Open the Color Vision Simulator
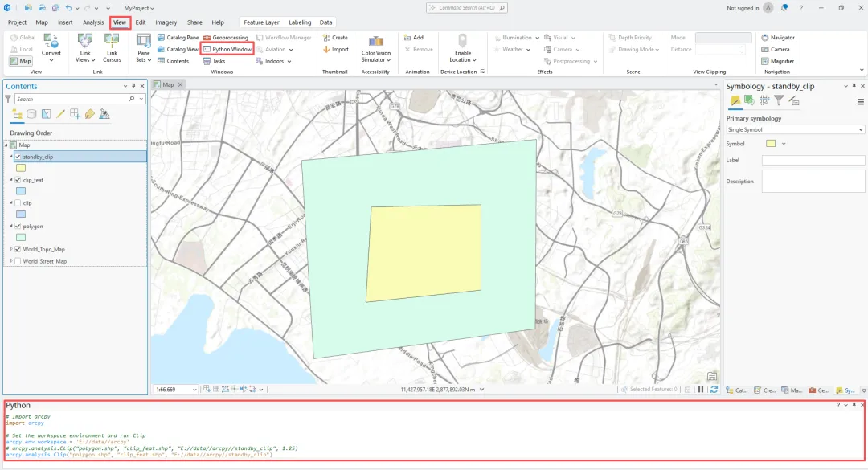Screen dimensions: 868x470 pos(376,49)
